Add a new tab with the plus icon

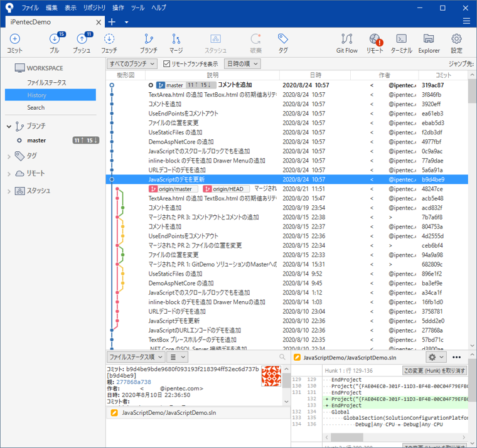click(x=112, y=22)
